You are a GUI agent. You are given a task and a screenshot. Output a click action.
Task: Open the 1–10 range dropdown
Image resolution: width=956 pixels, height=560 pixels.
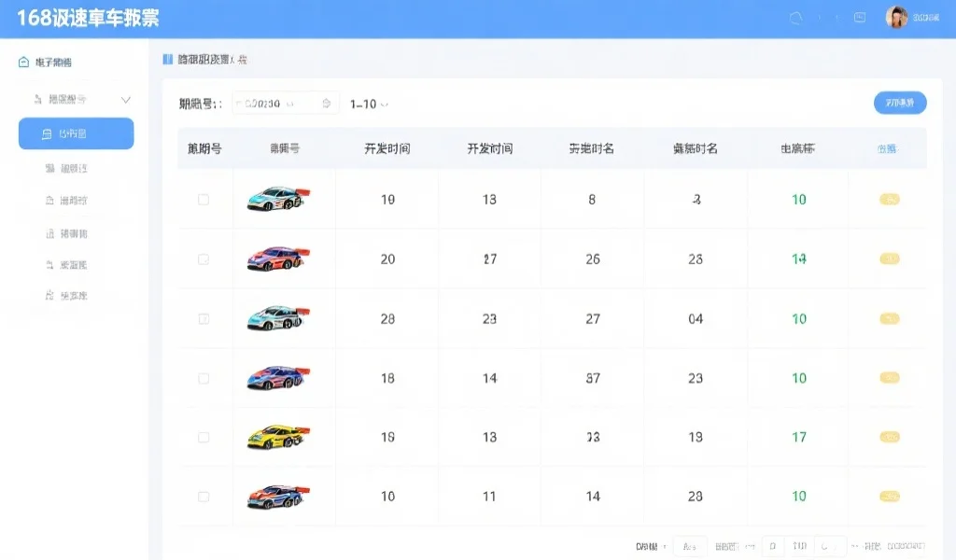(369, 104)
